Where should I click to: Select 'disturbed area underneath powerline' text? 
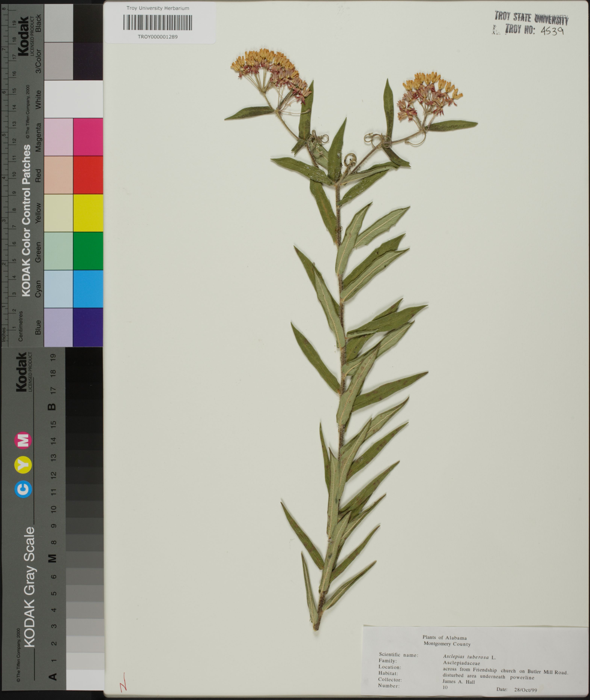coord(488,676)
